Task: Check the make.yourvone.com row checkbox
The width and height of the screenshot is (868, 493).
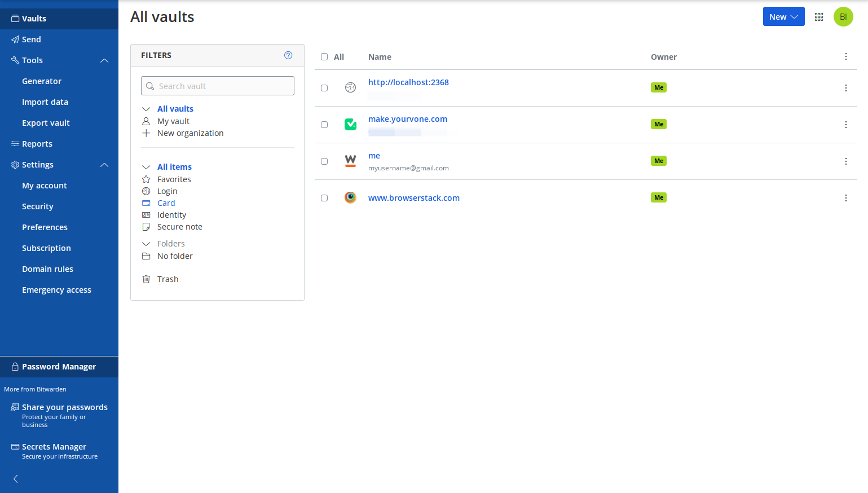Action: tap(324, 125)
